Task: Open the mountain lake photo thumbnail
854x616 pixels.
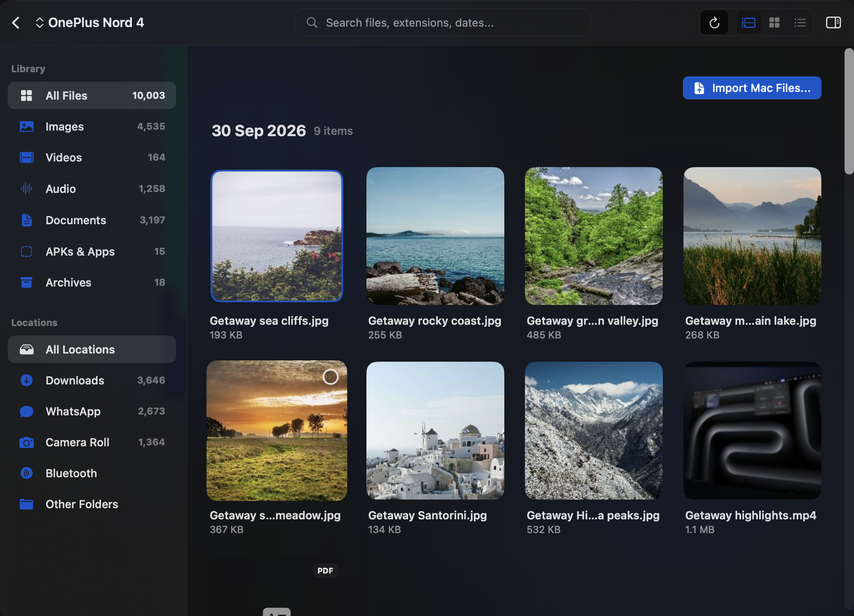Action: (752, 236)
